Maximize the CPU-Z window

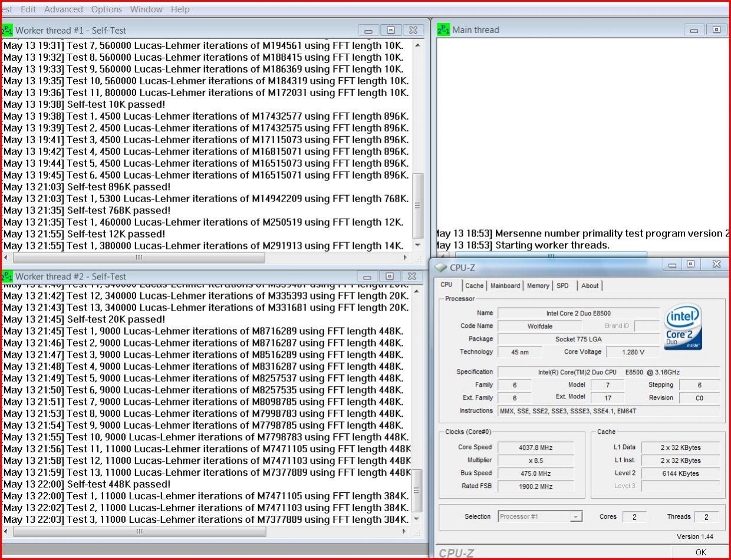pyautogui.click(x=691, y=265)
